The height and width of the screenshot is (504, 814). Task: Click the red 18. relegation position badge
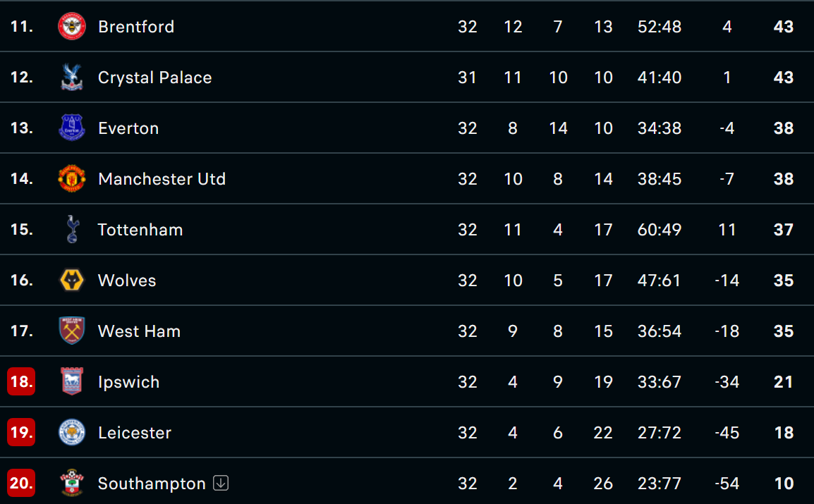tap(21, 381)
